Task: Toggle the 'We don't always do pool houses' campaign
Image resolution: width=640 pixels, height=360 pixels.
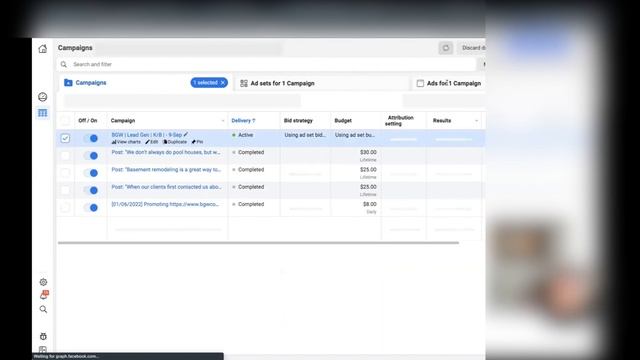Action: 91,156
